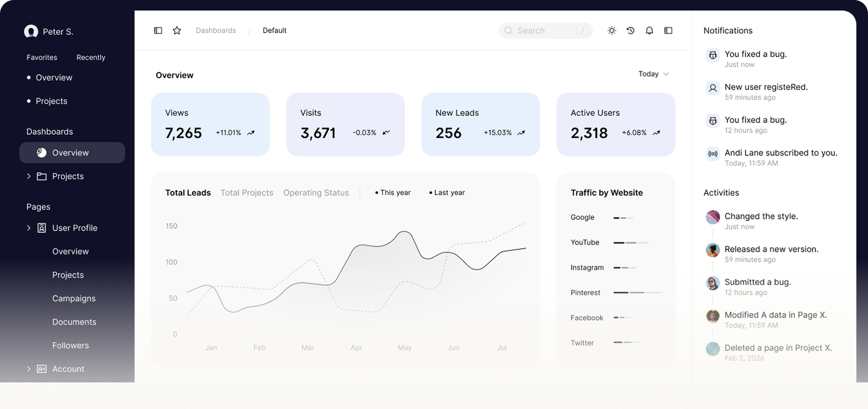Screen dimensions: 868x409
Task: Open Campaigns page in sidebar
Action: tap(74, 299)
